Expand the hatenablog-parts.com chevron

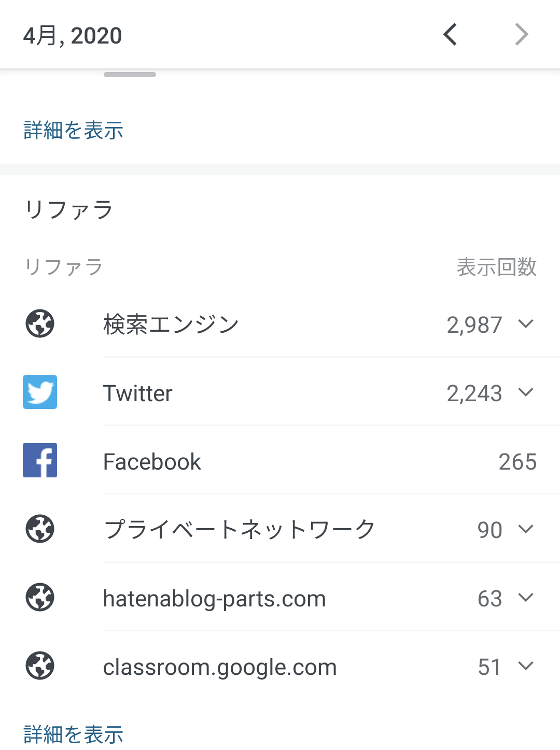(x=525, y=598)
